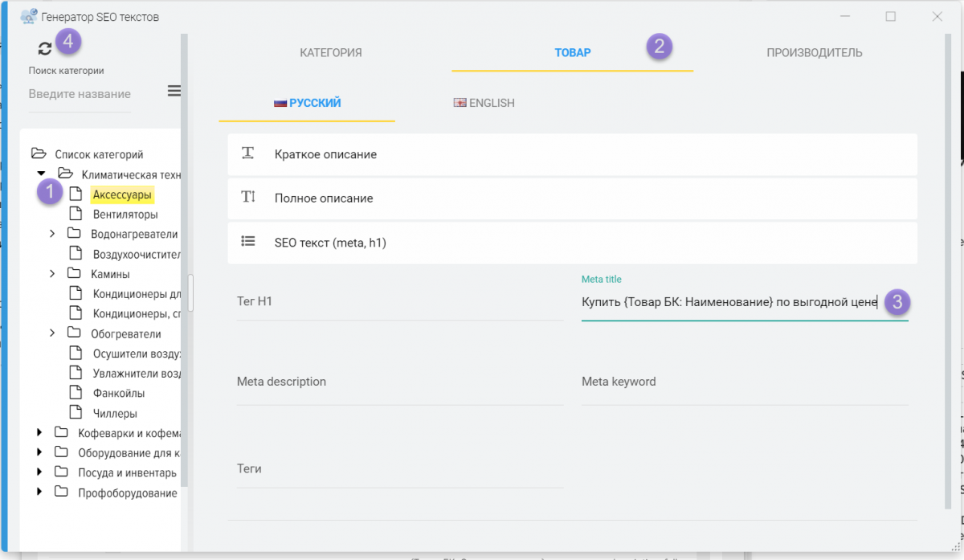This screenshot has width=964, height=560.
Task: Expand the Профоборудование category node
Action: point(39,492)
